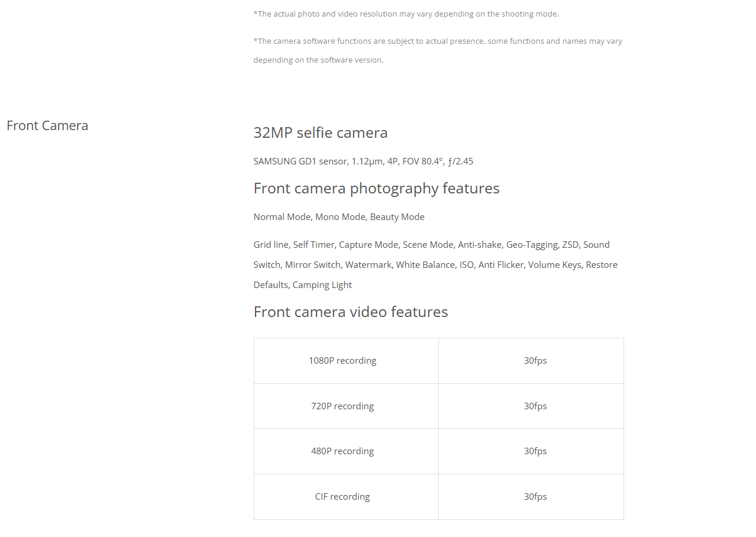This screenshot has height=537, width=756.
Task: Select the Front camera photography features heading
Action: [x=376, y=188]
